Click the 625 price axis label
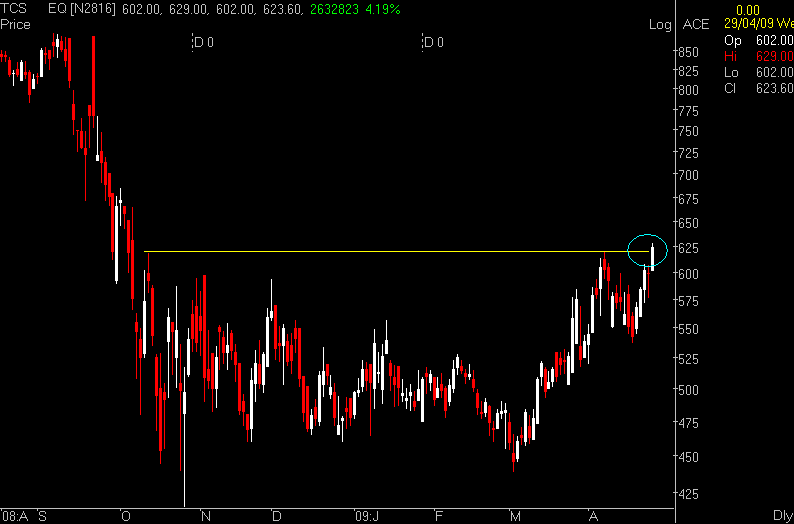This screenshot has width=794, height=524. tap(688, 248)
